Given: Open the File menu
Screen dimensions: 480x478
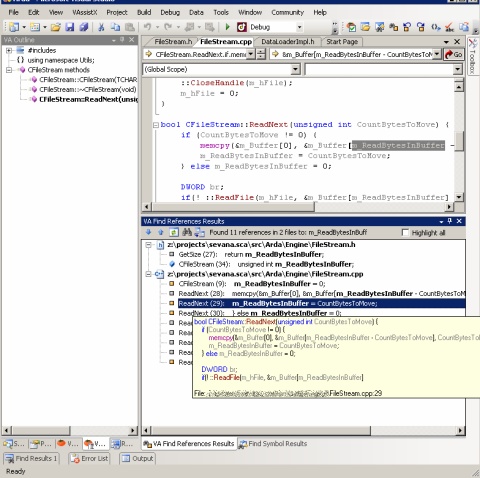Looking at the screenshot, I should tap(13, 13).
